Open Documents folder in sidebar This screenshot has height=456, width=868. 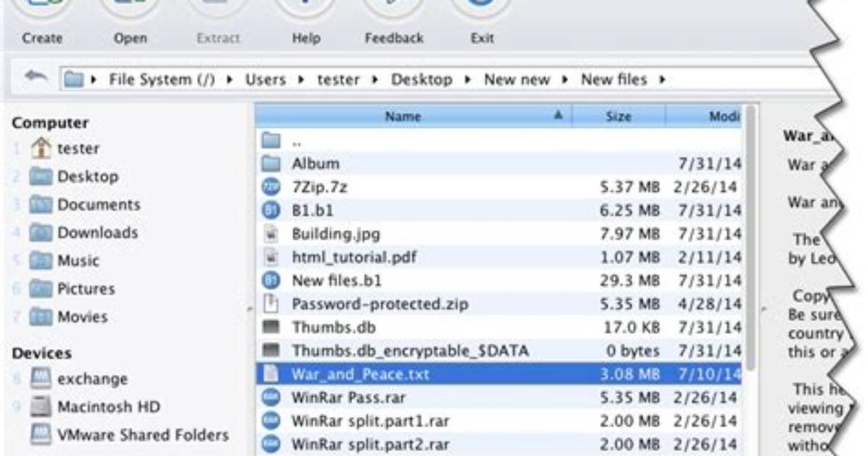click(85, 205)
